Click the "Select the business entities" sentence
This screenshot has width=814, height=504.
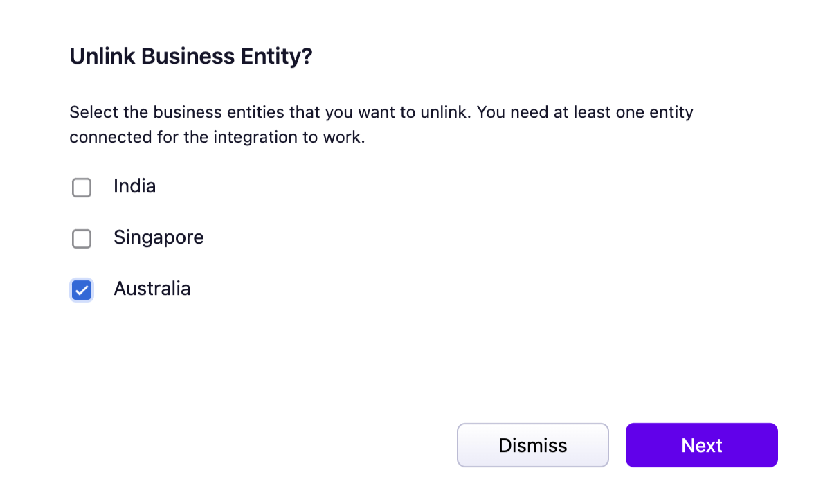point(270,112)
